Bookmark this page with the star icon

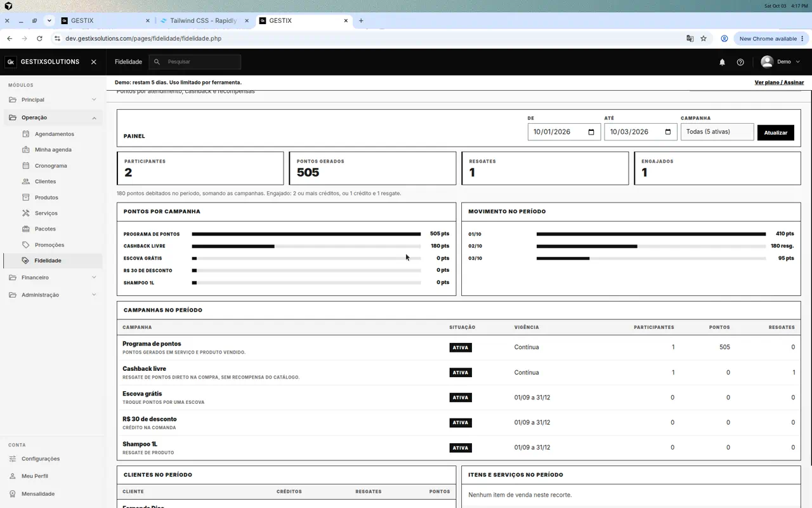click(x=704, y=39)
